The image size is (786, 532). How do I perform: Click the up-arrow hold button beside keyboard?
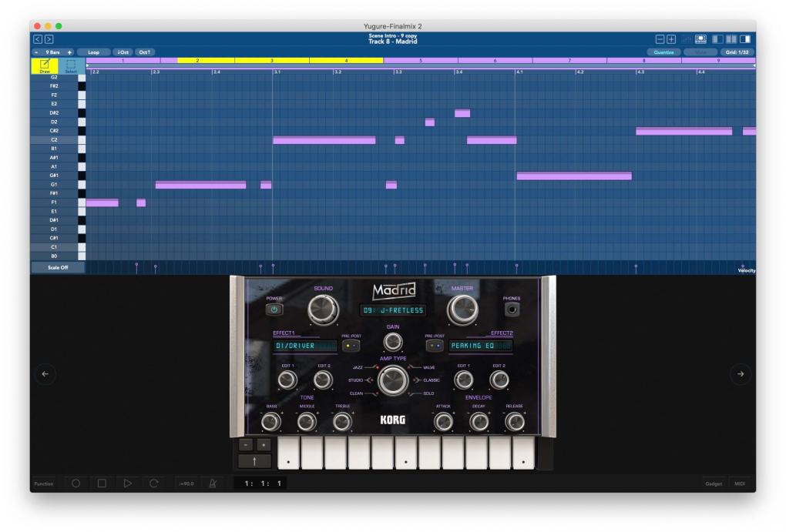pos(254,461)
